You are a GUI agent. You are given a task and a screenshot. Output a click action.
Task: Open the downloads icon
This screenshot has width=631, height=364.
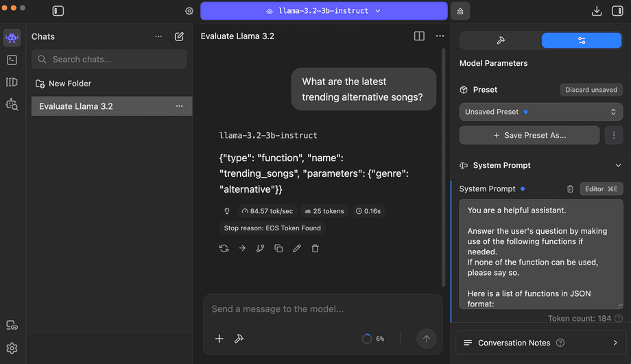597,11
